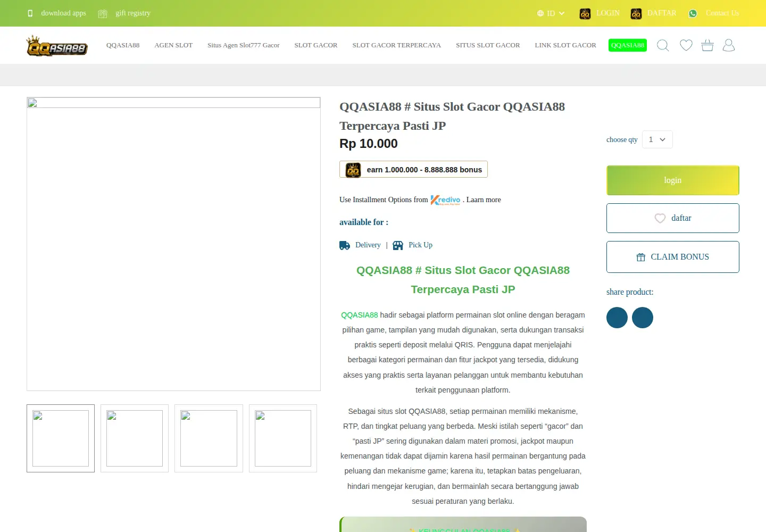Screen dimensions: 766x532
Task: Open Situs Agen Slot777 Gacor menu
Action: pos(244,45)
